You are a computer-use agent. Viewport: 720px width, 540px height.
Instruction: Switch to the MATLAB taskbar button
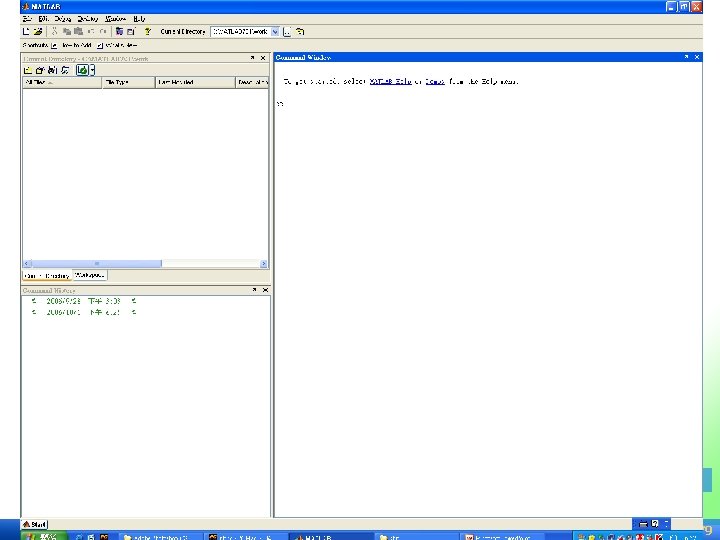[331, 536]
